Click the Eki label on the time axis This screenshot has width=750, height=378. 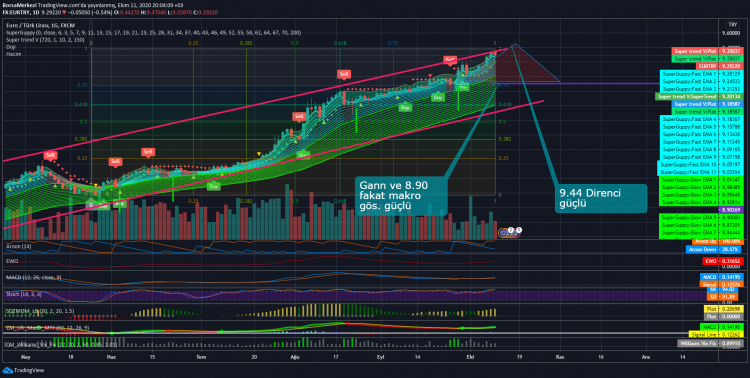(x=472, y=357)
